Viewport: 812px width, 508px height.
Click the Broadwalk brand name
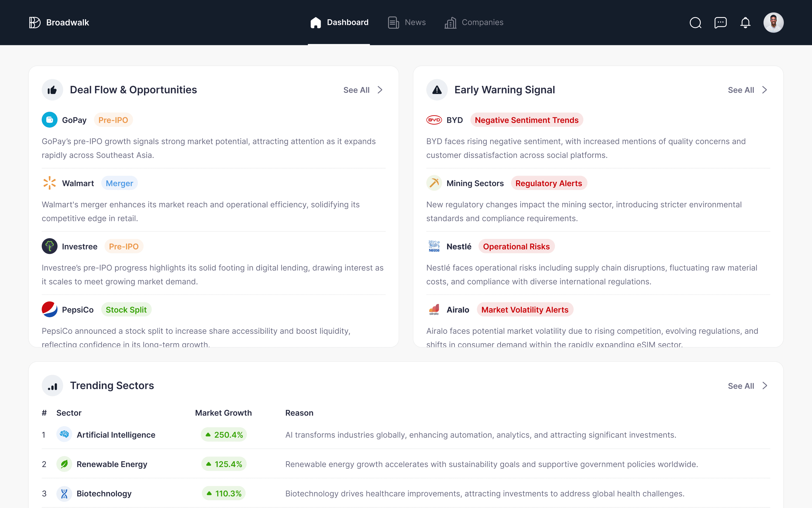pyautogui.click(x=68, y=22)
